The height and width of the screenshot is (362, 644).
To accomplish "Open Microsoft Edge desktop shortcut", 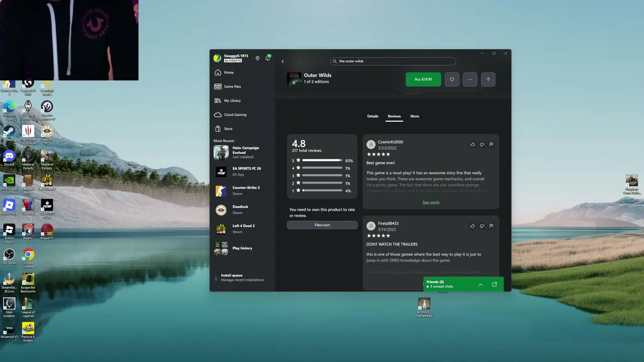I will point(9,109).
